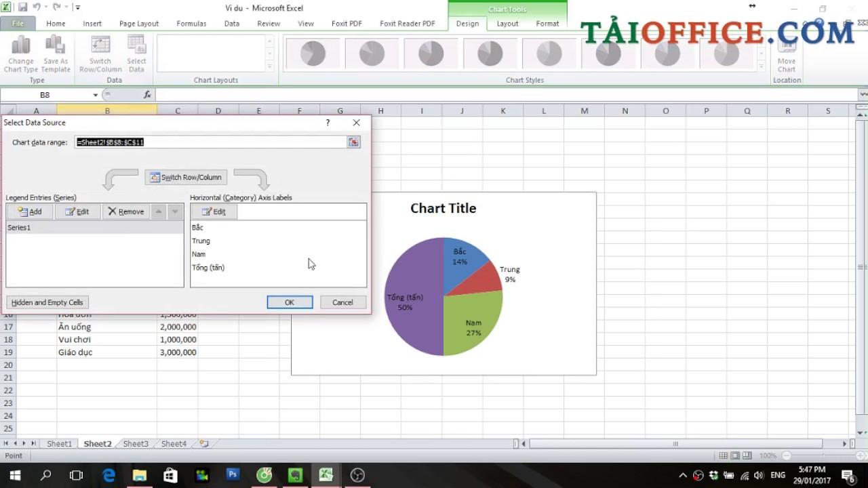
Task: Open the dialog's help question mark
Action: (328, 123)
